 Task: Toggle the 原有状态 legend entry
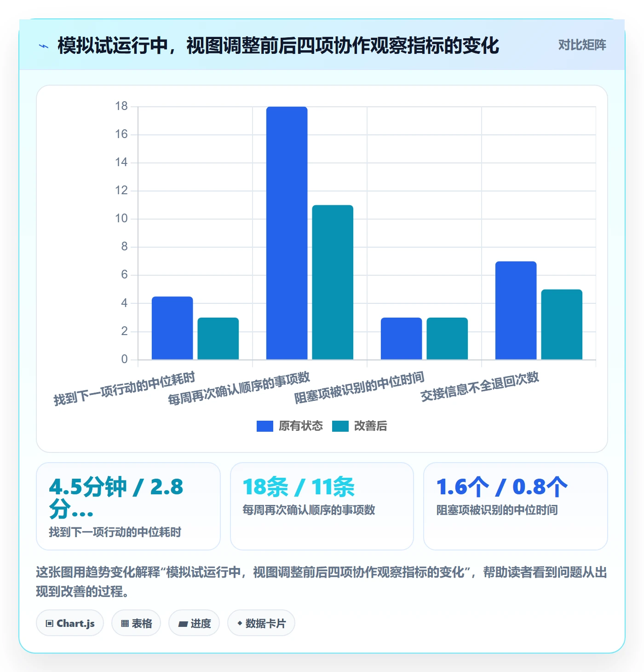click(x=290, y=426)
